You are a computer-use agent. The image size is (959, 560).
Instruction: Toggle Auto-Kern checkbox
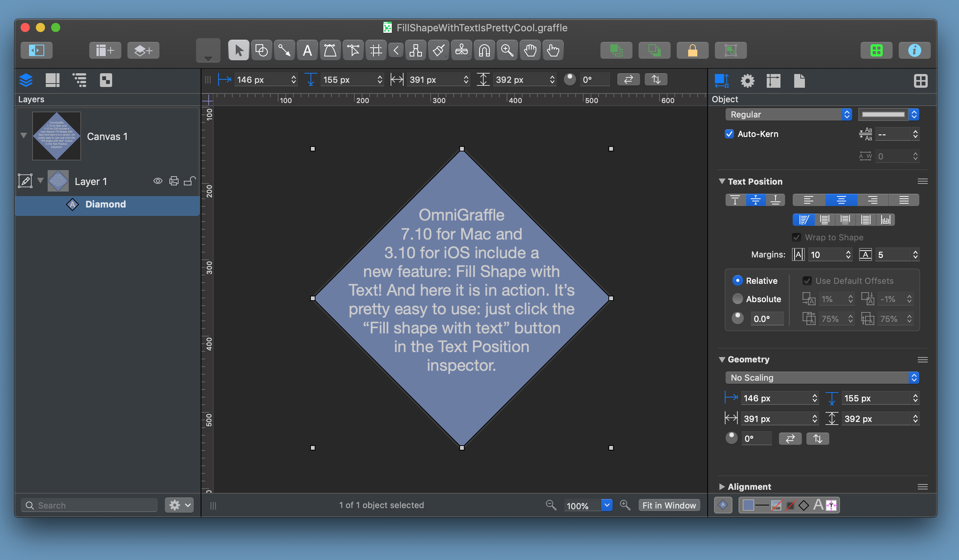click(729, 134)
